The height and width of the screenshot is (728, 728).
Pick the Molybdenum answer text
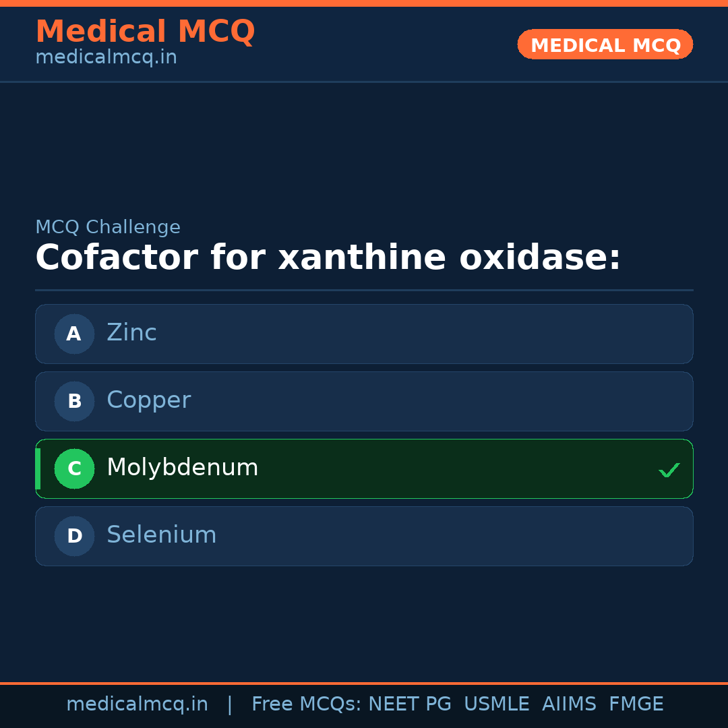click(182, 468)
